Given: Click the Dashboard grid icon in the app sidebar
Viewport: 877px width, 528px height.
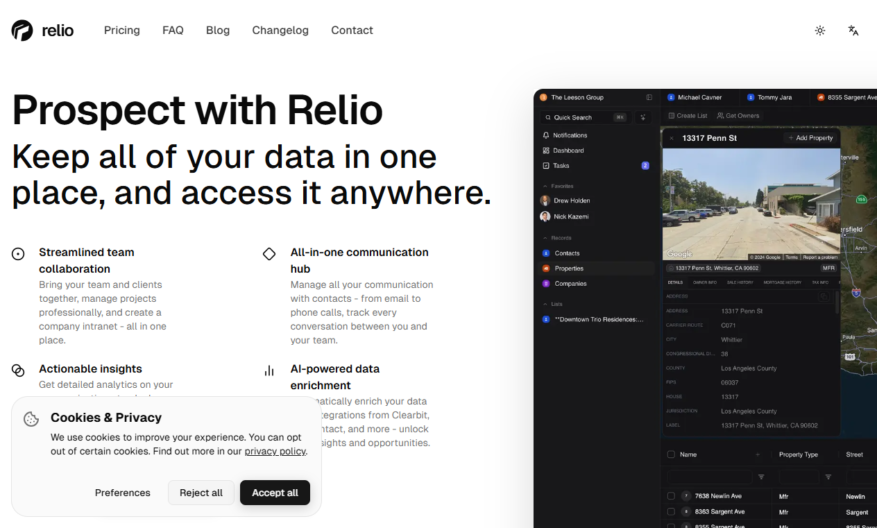Looking at the screenshot, I should pos(546,150).
